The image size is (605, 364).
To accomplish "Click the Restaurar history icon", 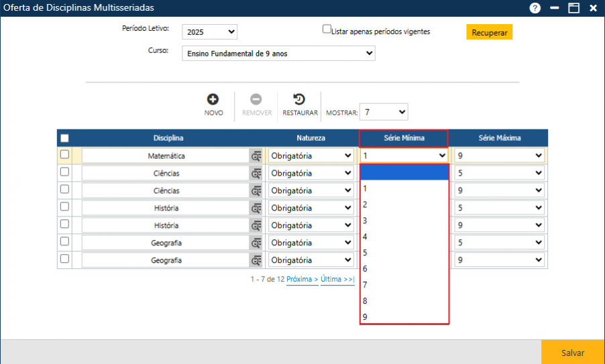I will pos(300,99).
